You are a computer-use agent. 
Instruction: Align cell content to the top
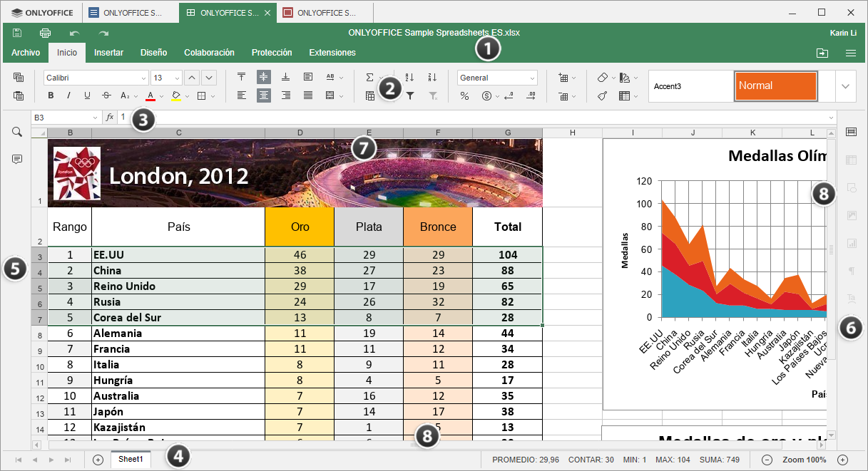[241, 77]
